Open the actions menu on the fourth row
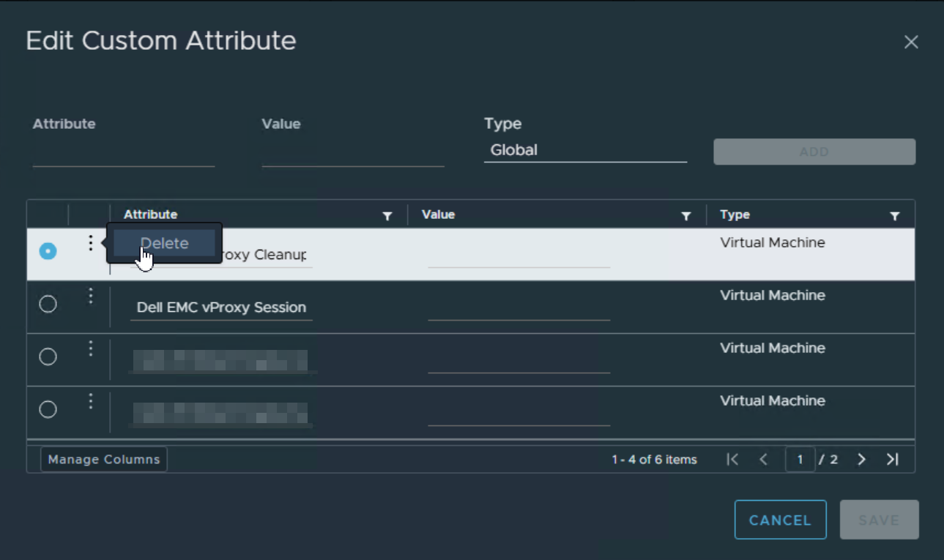 (x=90, y=401)
